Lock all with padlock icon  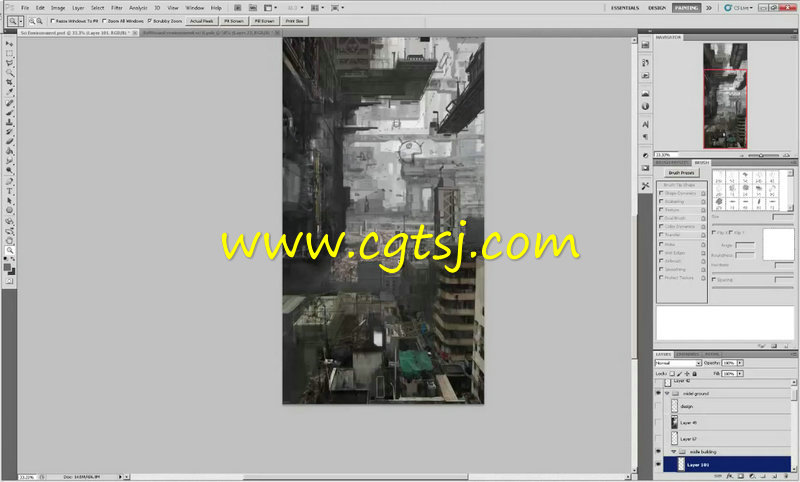point(694,374)
